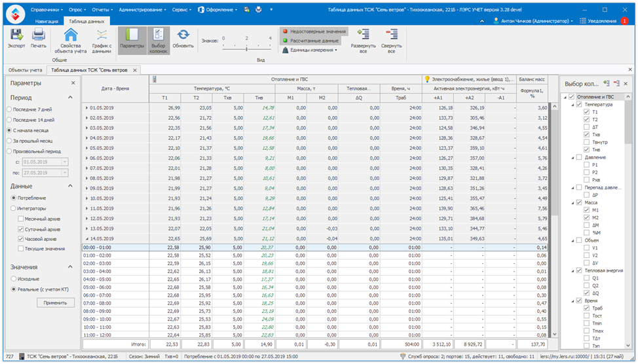This screenshot has width=638, height=364.
Task: Collapse the Период section chevron
Action: point(70,98)
